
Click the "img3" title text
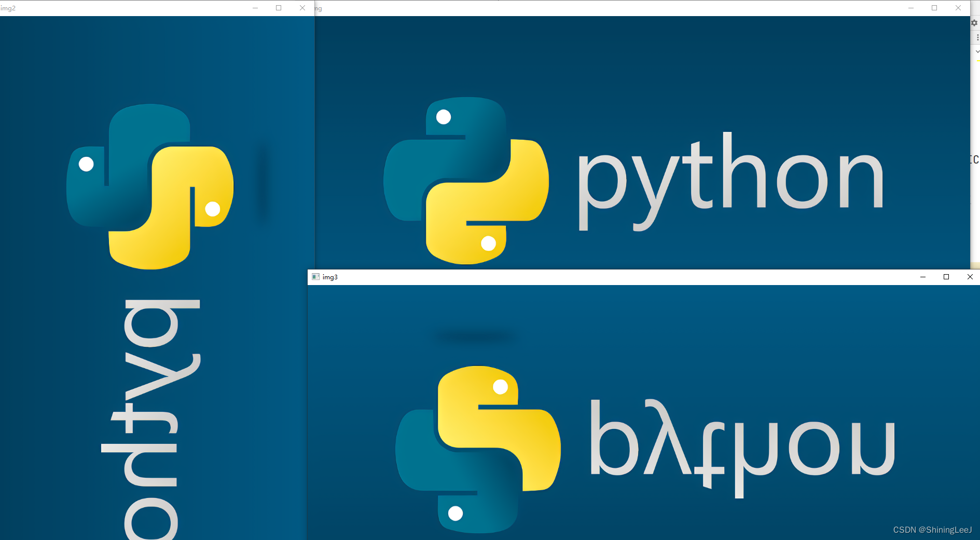330,277
